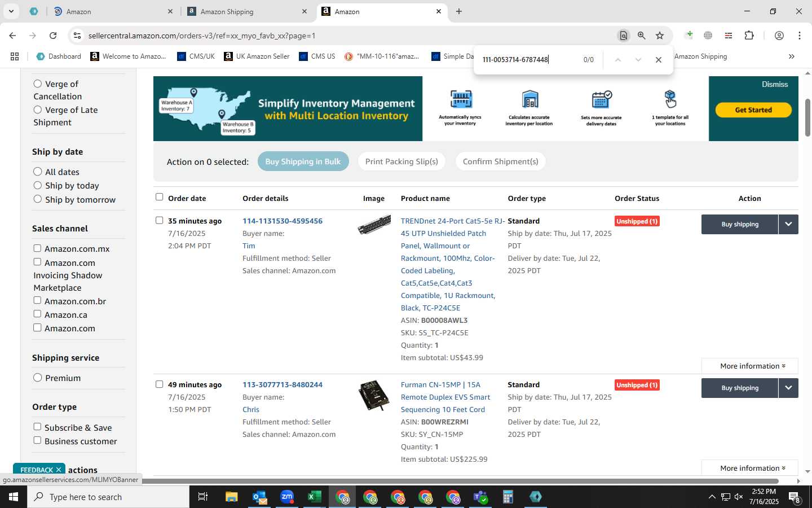Image resolution: width=812 pixels, height=508 pixels.
Task: Open Outlook from the taskbar
Action: 259,497
